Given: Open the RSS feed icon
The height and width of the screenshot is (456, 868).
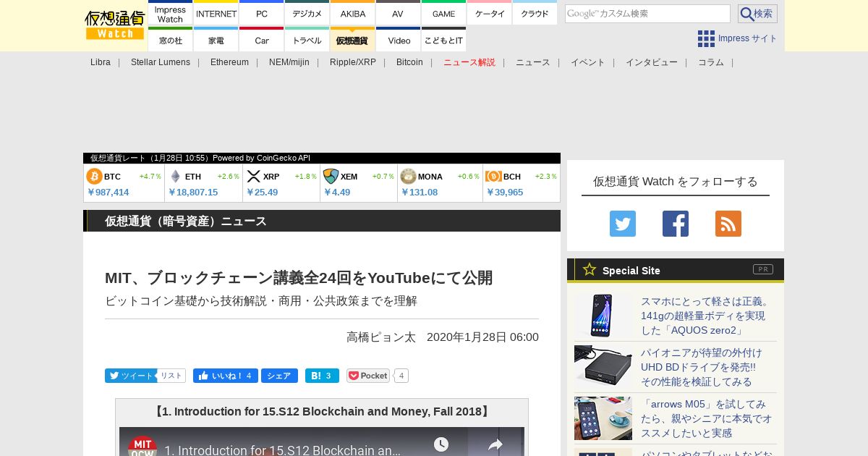Looking at the screenshot, I should 728,224.
